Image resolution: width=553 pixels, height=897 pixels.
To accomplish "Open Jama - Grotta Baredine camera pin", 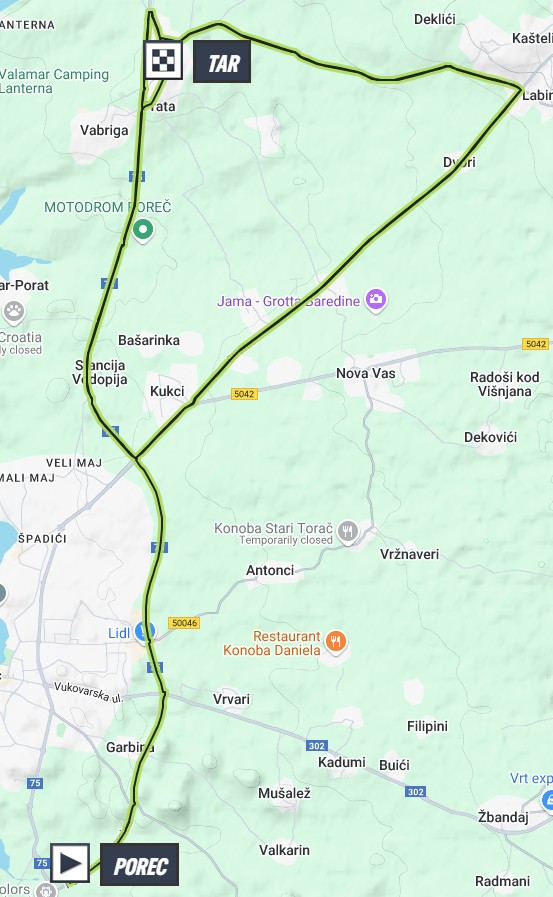I will [376, 300].
